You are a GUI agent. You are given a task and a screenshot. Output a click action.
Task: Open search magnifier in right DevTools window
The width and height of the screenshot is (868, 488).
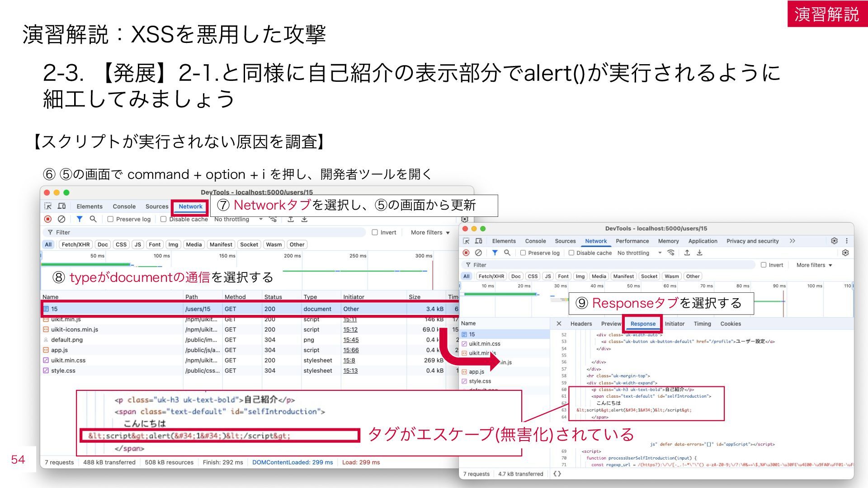[x=507, y=253]
